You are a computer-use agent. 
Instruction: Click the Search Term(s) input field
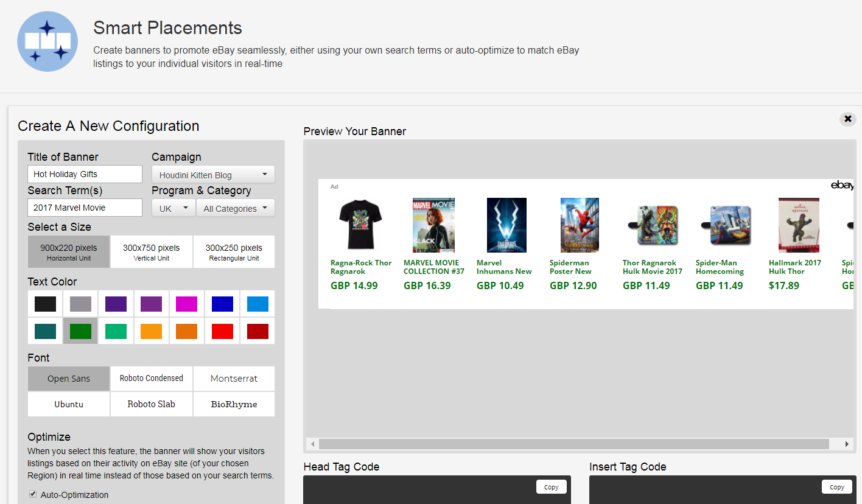coord(85,208)
